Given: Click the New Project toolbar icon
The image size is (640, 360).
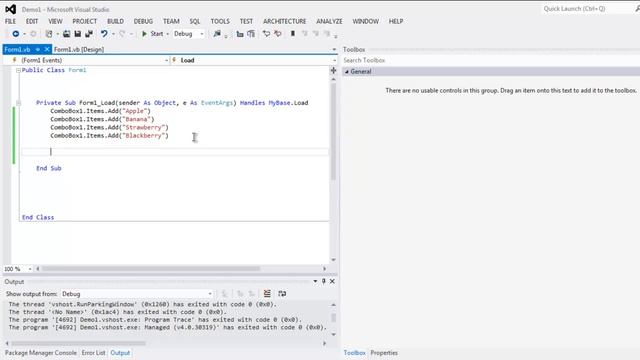Looking at the screenshot, I should point(49,34).
